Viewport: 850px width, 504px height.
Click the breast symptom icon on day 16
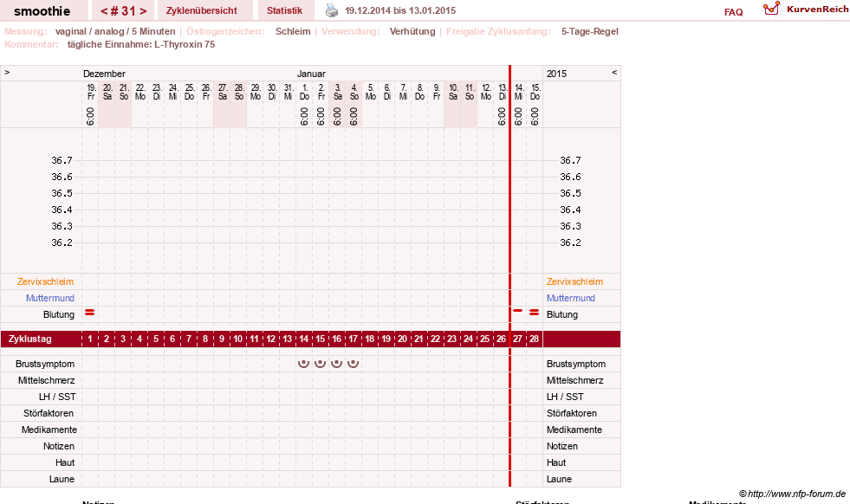point(337,363)
